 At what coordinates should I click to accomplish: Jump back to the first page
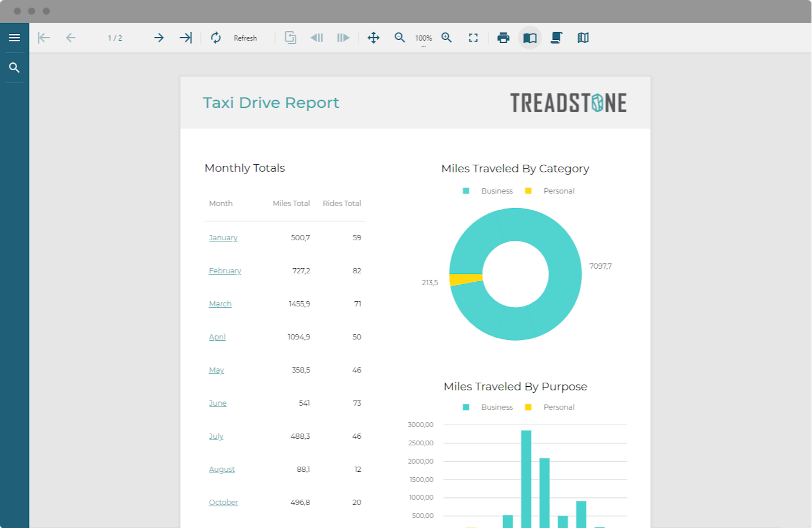pyautogui.click(x=44, y=38)
